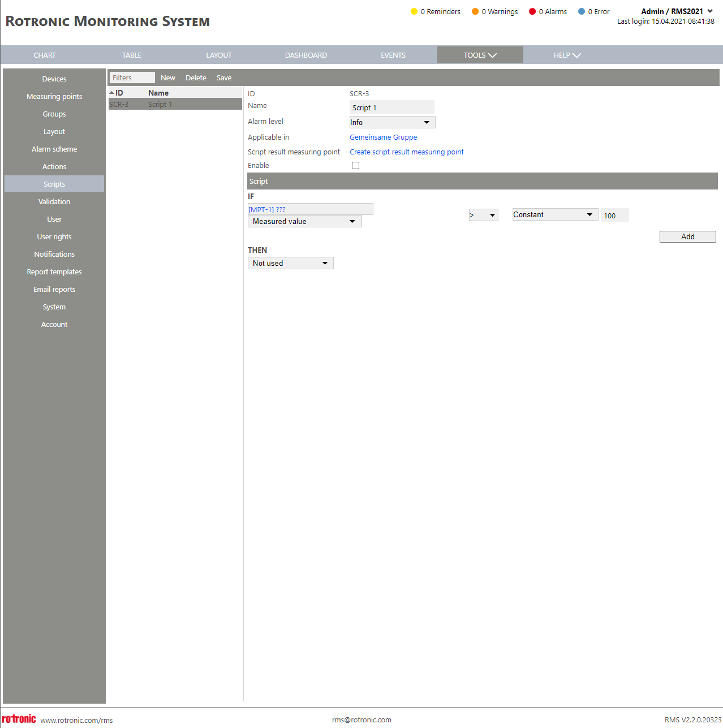723x728 pixels.
Task: Open Email reports in the sidebar
Action: point(54,290)
